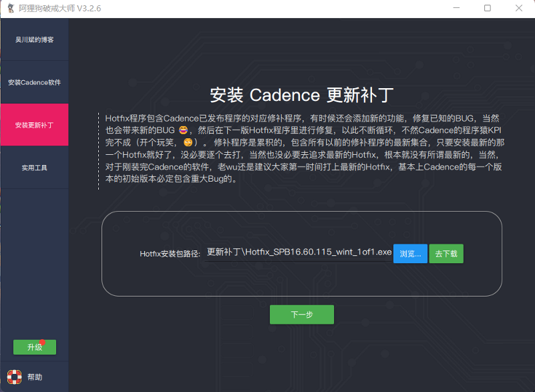Select the 安装更新补丁 sidebar tab
535x392 pixels.
35,125
